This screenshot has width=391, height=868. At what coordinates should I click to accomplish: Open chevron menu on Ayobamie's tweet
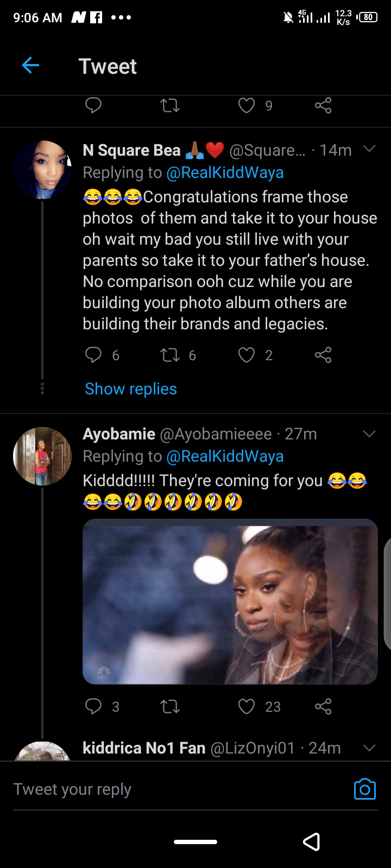[369, 433]
